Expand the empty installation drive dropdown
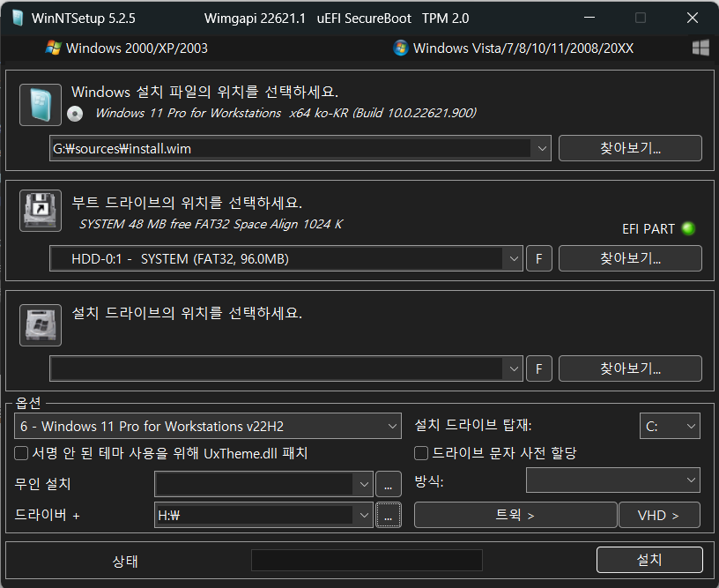This screenshot has height=588, width=719. coord(514,368)
